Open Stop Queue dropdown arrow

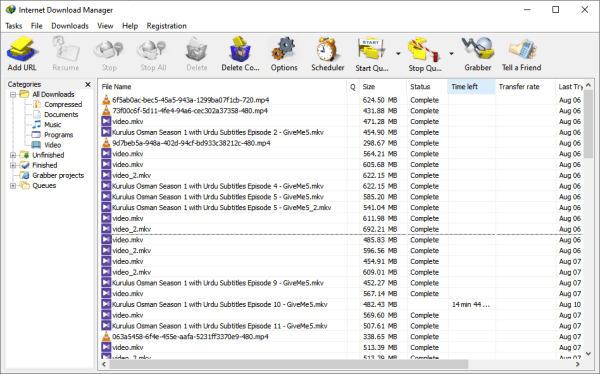[452, 54]
